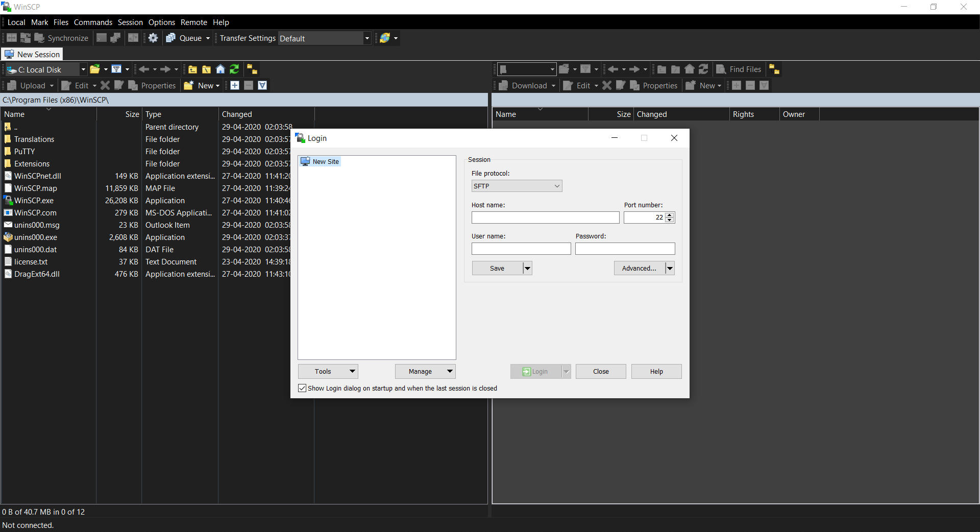The width and height of the screenshot is (980, 532).
Task: Open the Preferences gear icon
Action: pos(153,38)
